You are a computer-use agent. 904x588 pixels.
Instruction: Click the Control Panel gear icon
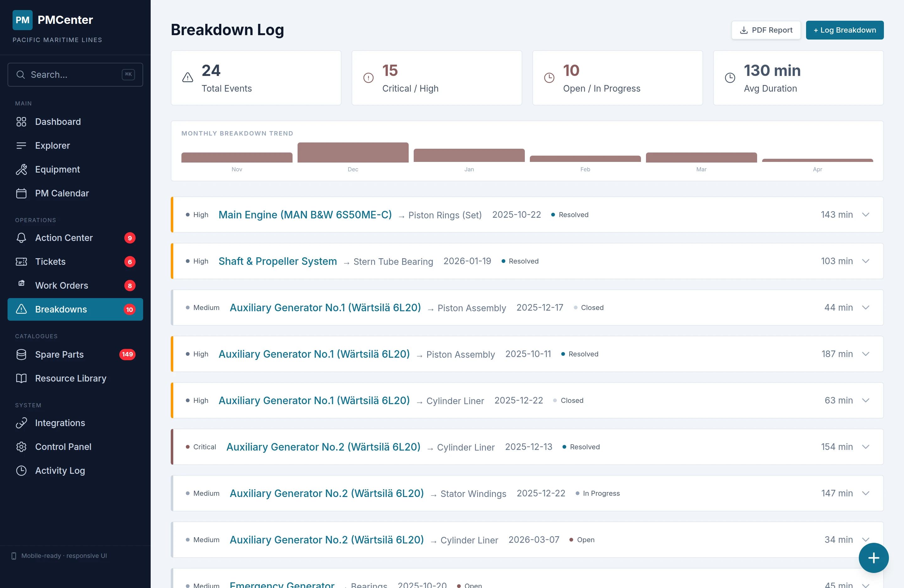[x=21, y=447]
